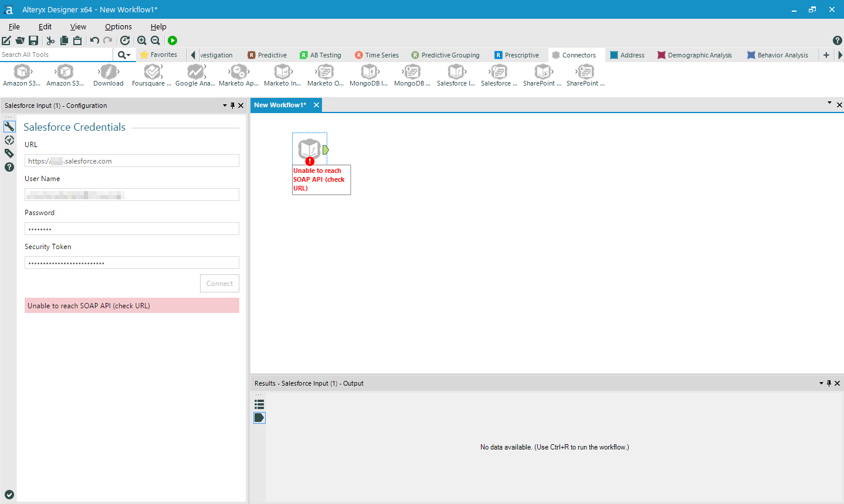Toggle the annotation tag icon in configuration sidebar
This screenshot has width=844, height=504.
coord(9,153)
